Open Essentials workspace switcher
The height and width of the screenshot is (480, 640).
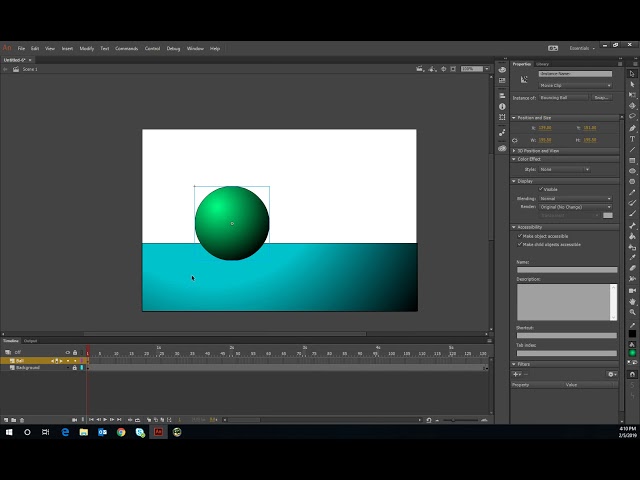tap(582, 49)
